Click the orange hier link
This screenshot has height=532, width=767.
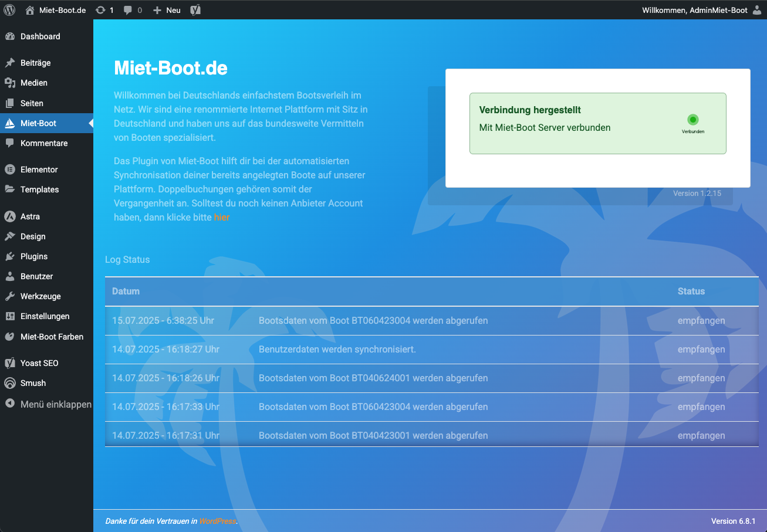(x=222, y=217)
